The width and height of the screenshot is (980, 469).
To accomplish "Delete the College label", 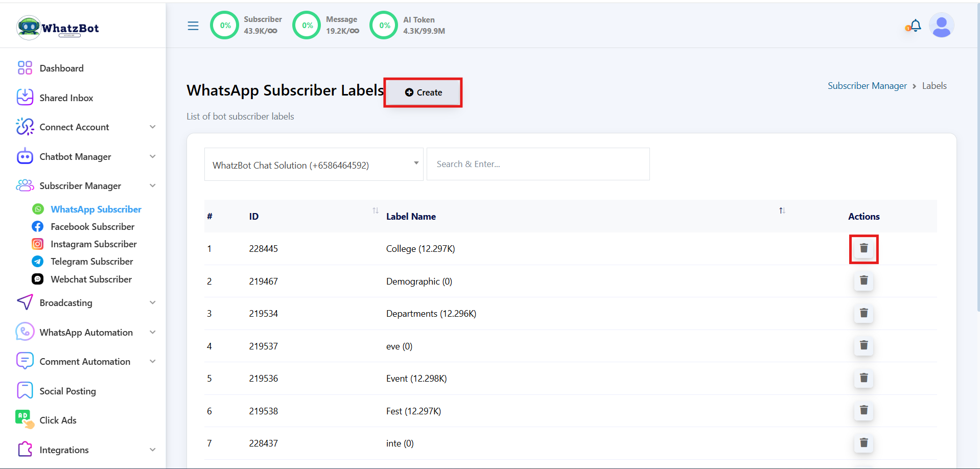I will point(864,248).
